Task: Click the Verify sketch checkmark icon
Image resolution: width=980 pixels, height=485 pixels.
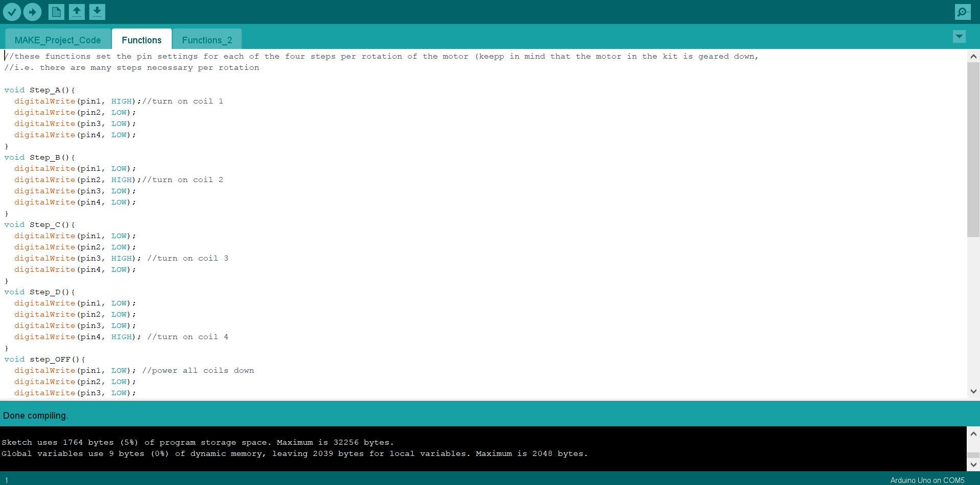Action: (x=12, y=12)
